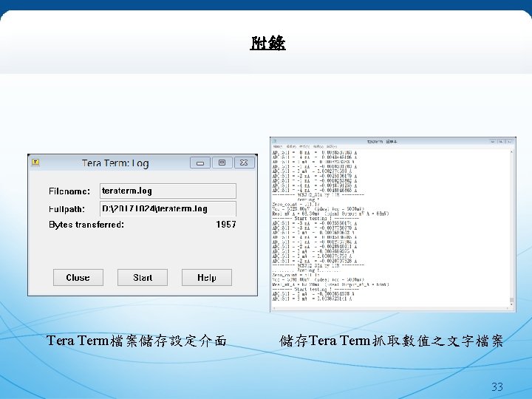Click Notepad vertical scrollbar down arrow

tap(511, 305)
